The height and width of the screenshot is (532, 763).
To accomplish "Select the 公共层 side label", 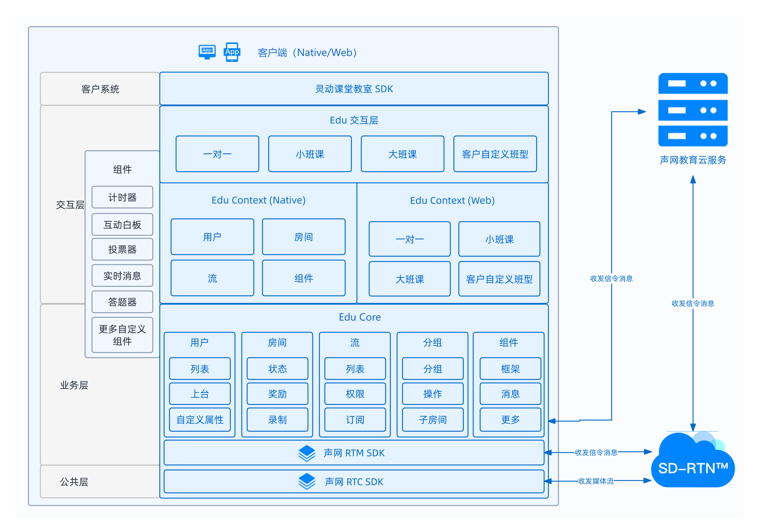I will pos(74,482).
